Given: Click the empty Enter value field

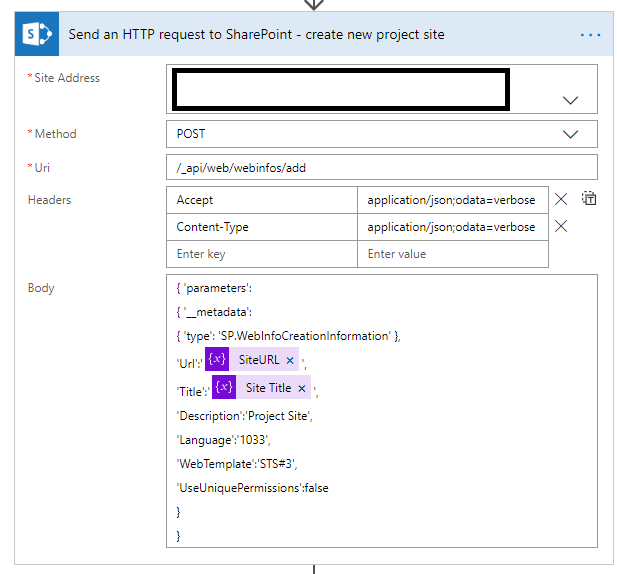Looking at the screenshot, I should (452, 254).
